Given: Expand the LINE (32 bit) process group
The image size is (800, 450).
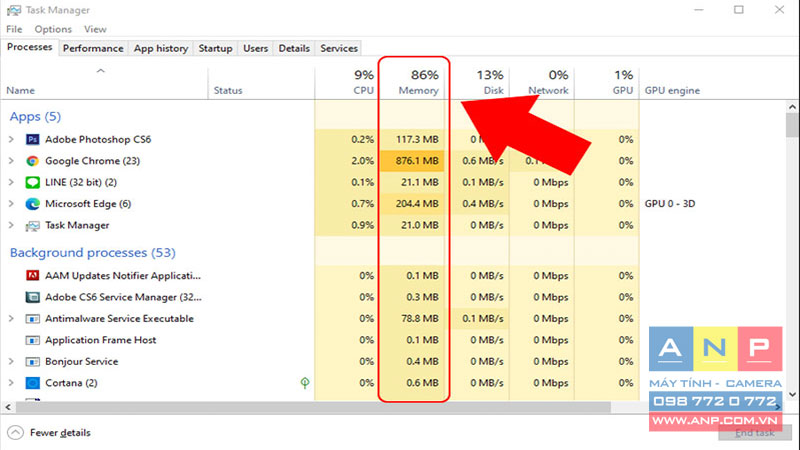Looking at the screenshot, I should point(11,182).
